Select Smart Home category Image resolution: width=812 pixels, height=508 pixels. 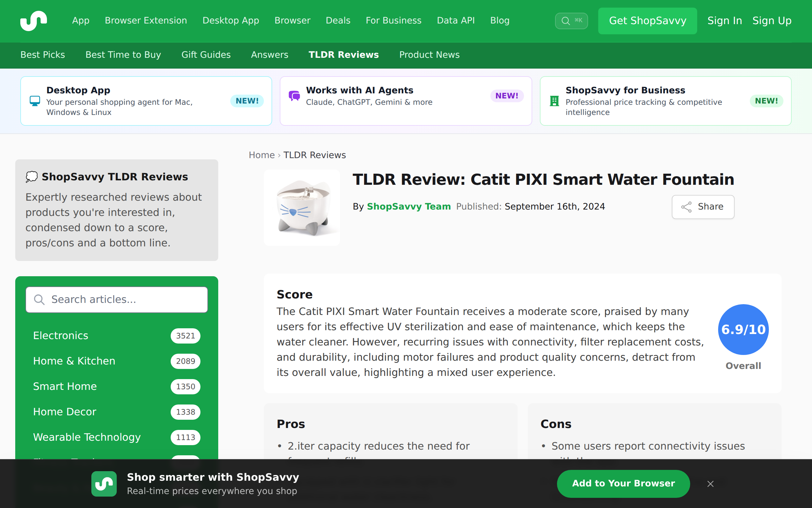(x=117, y=386)
